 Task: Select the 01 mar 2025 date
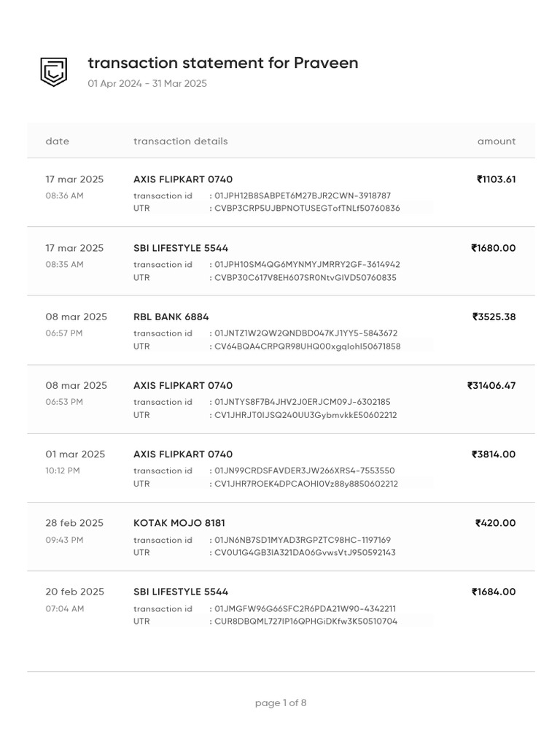75,454
